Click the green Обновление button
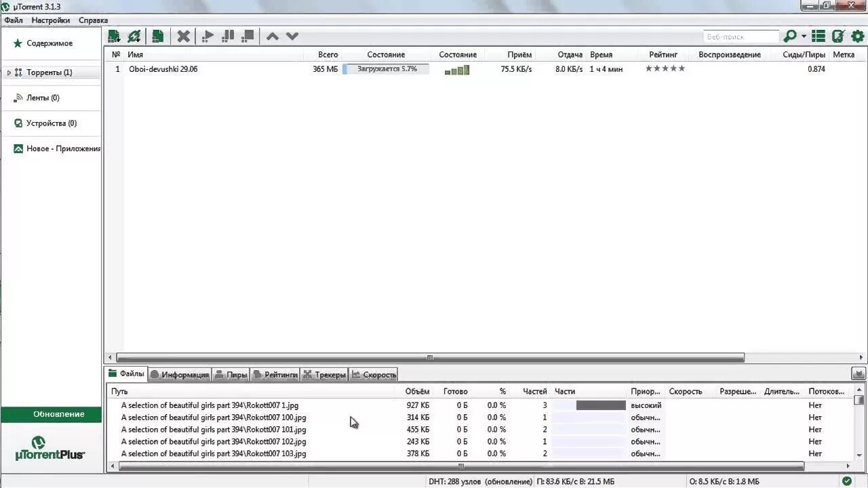 pos(52,414)
